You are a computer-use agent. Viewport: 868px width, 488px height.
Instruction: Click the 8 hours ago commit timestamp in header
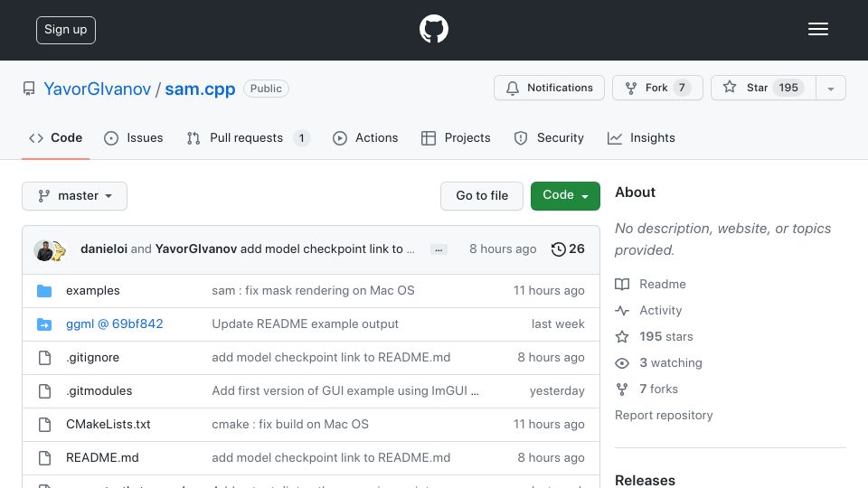[503, 249]
